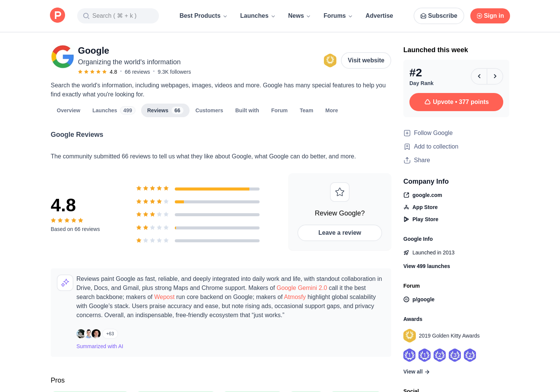This screenshot has height=392, width=560.
Task: Click the Share icon in sidebar
Action: point(407,160)
